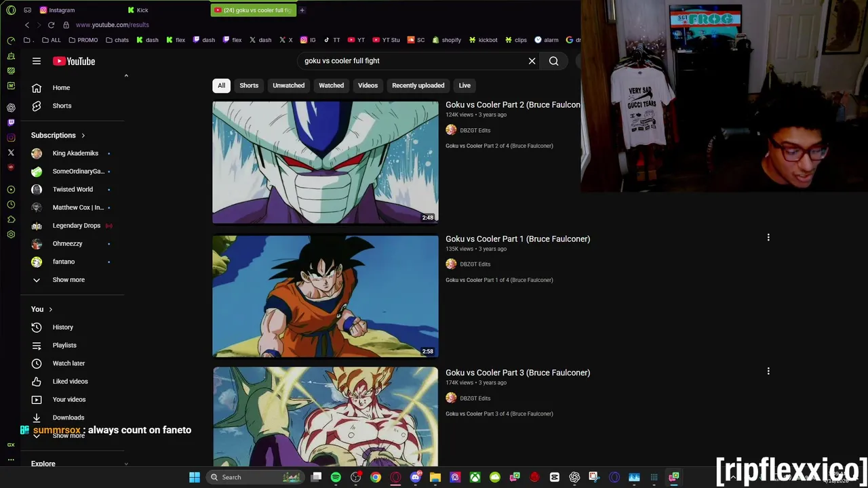Screen dimensions: 868x488
Task: Open the ALL bookmarks folder
Action: click(x=51, y=40)
